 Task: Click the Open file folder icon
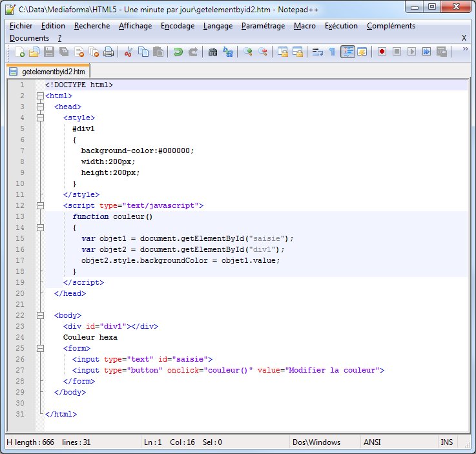[x=34, y=52]
